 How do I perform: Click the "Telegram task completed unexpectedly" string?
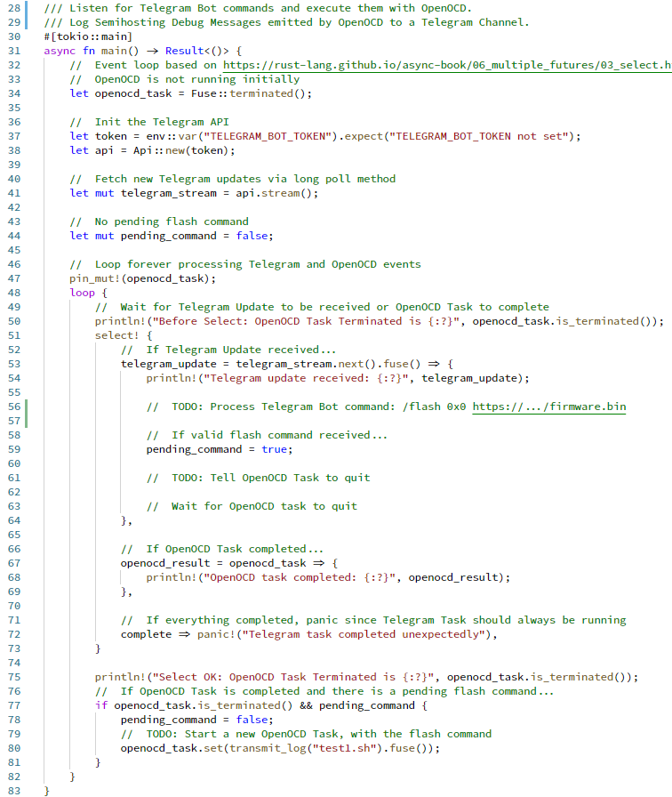365,634
